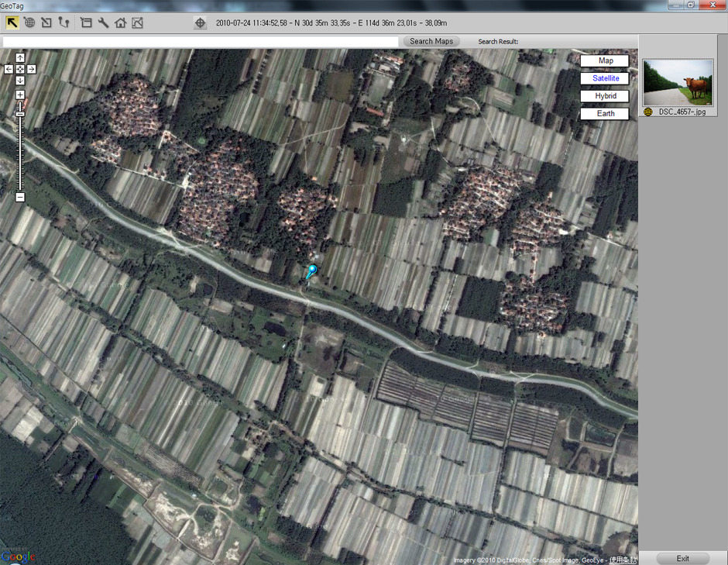The image size is (728, 565).
Task: Switch to Map view
Action: [x=604, y=60]
